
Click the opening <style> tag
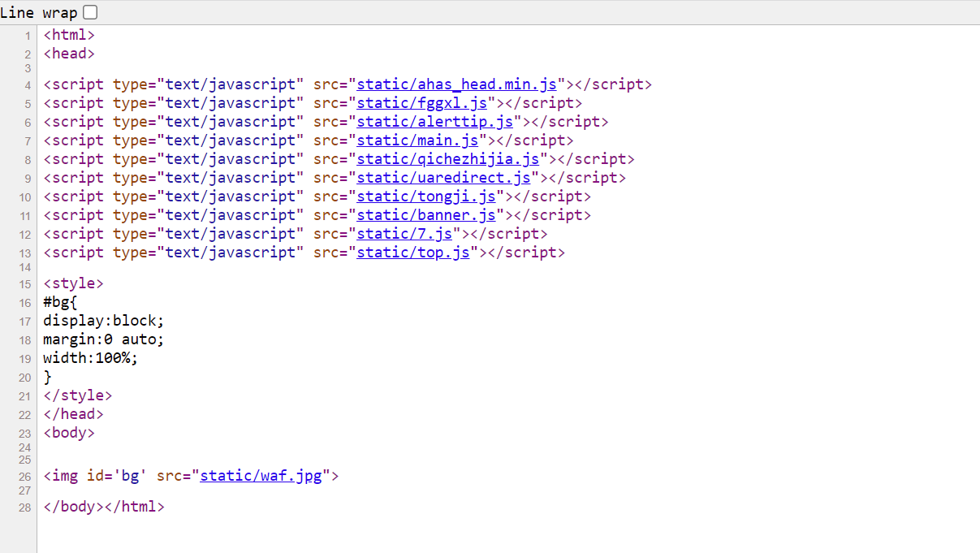click(73, 283)
